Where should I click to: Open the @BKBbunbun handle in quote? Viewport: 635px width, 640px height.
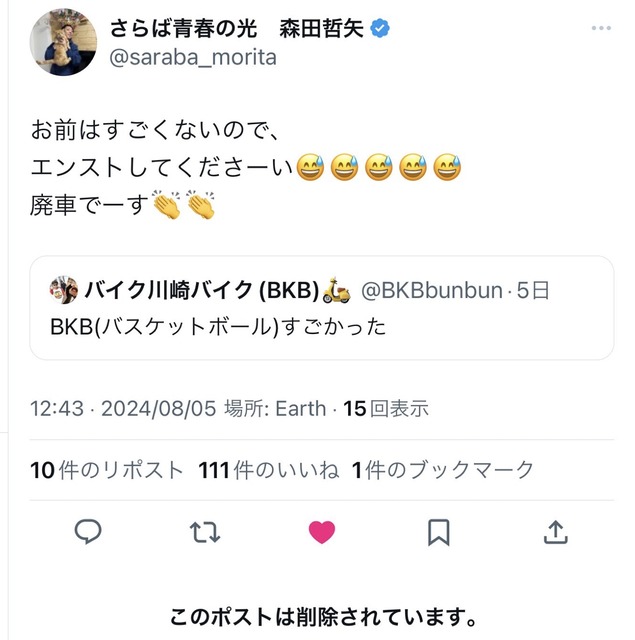coord(432,291)
